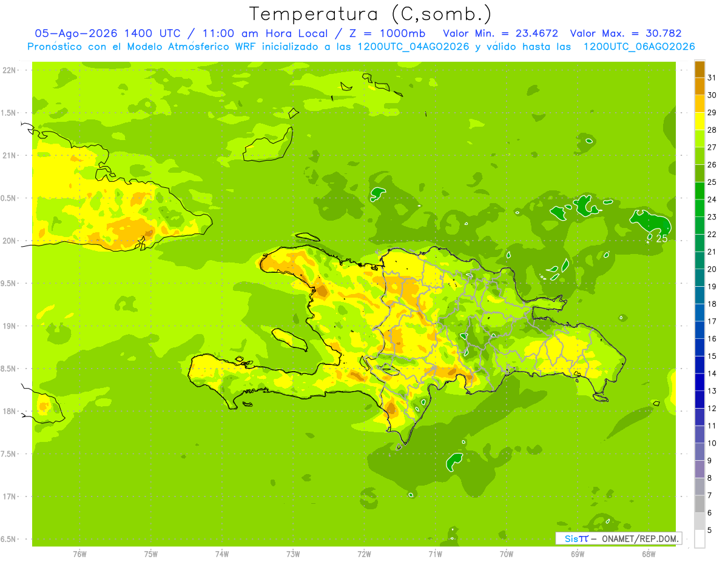
Task: Click the latitude label "7.5N"
Action: tap(8, 454)
